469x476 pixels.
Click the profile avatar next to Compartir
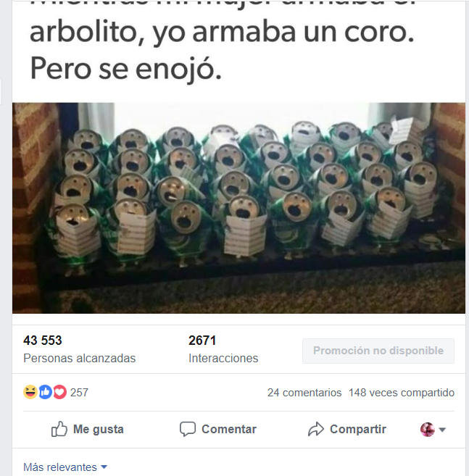point(428,430)
